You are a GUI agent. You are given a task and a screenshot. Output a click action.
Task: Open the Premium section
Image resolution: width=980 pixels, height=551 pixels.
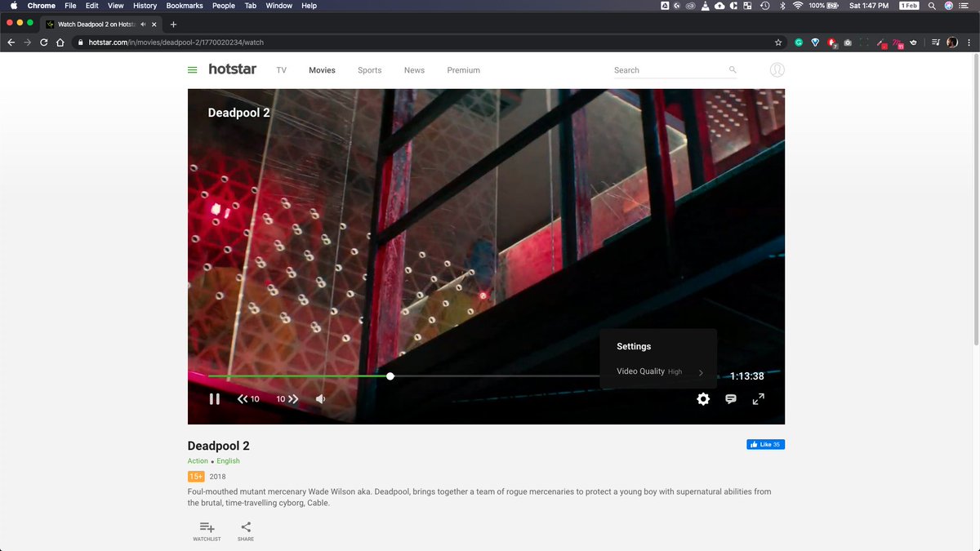[463, 70]
